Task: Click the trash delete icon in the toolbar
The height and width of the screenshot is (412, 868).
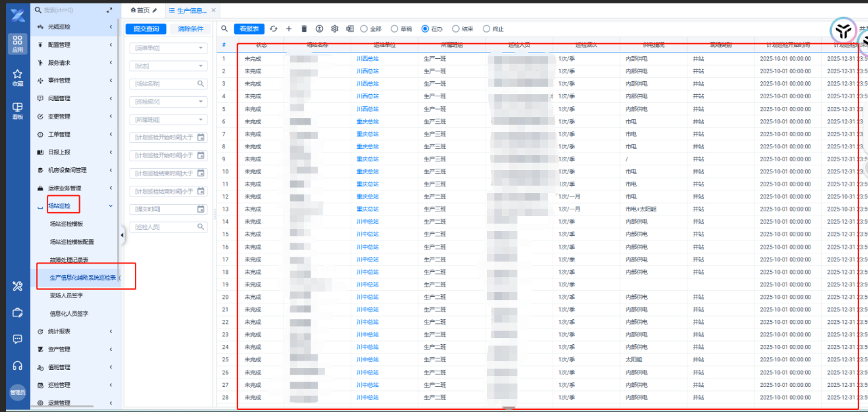Action: [304, 29]
